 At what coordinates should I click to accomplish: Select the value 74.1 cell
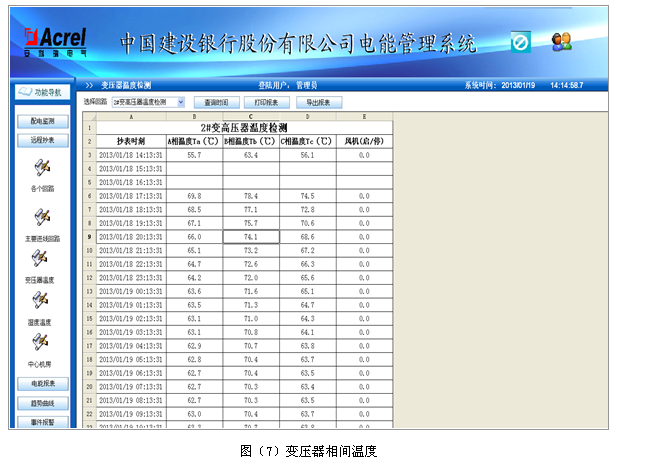pos(251,237)
